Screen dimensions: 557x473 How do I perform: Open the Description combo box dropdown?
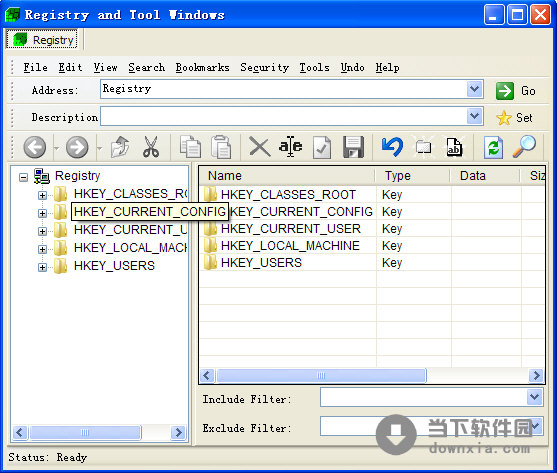(x=475, y=116)
